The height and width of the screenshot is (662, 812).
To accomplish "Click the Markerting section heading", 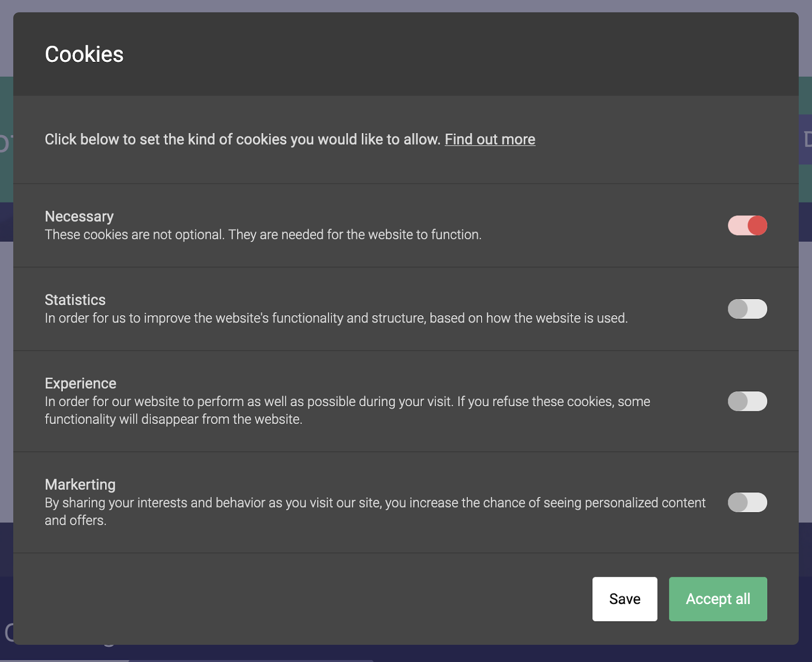I will (x=80, y=484).
